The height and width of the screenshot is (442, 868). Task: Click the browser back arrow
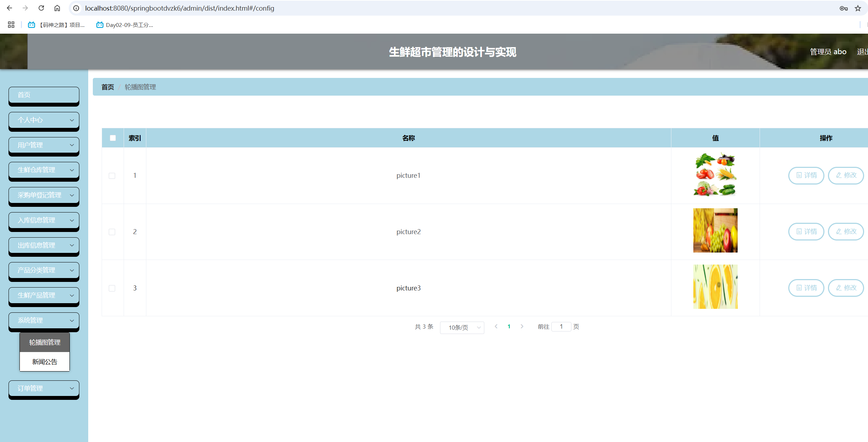point(10,8)
